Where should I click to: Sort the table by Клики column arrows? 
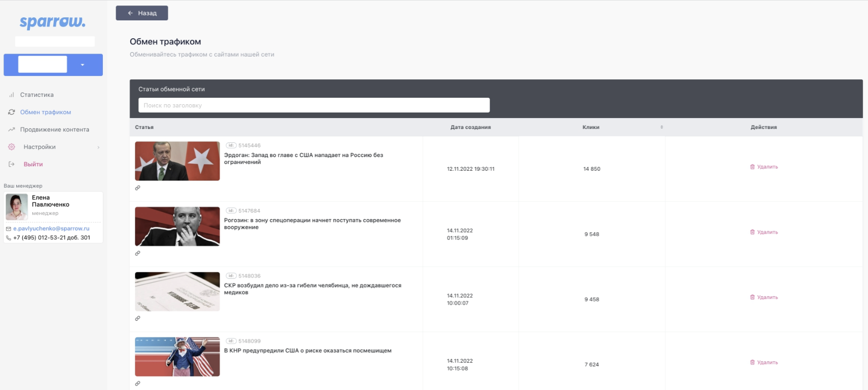pos(661,128)
